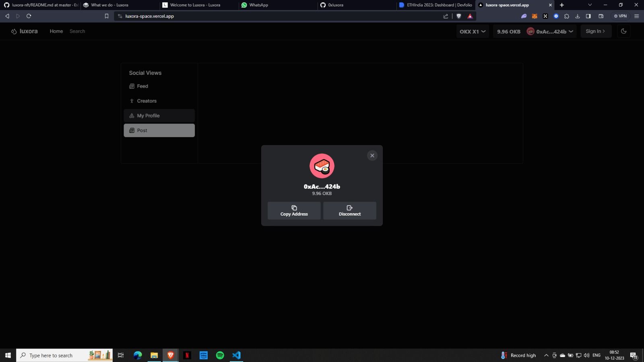644x362 pixels.
Task: Close the wallet account dialog
Action: coord(372,156)
